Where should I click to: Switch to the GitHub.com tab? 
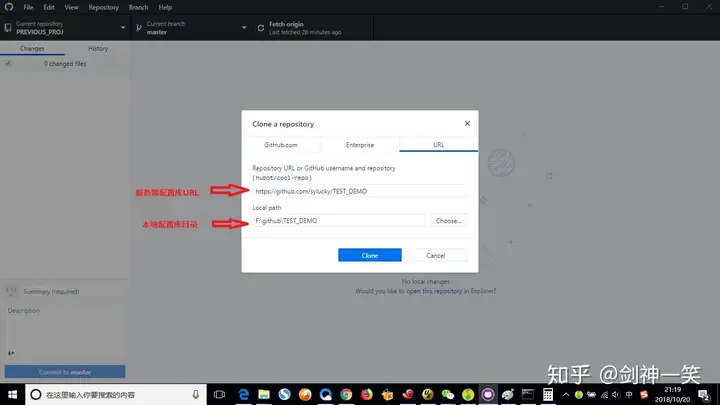[x=281, y=145]
